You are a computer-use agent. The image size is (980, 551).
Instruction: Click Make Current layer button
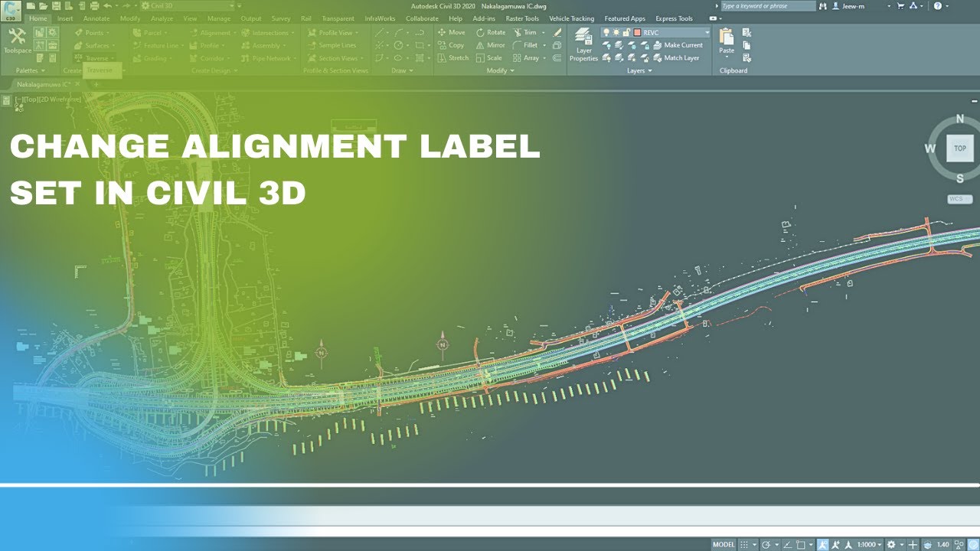(x=677, y=45)
